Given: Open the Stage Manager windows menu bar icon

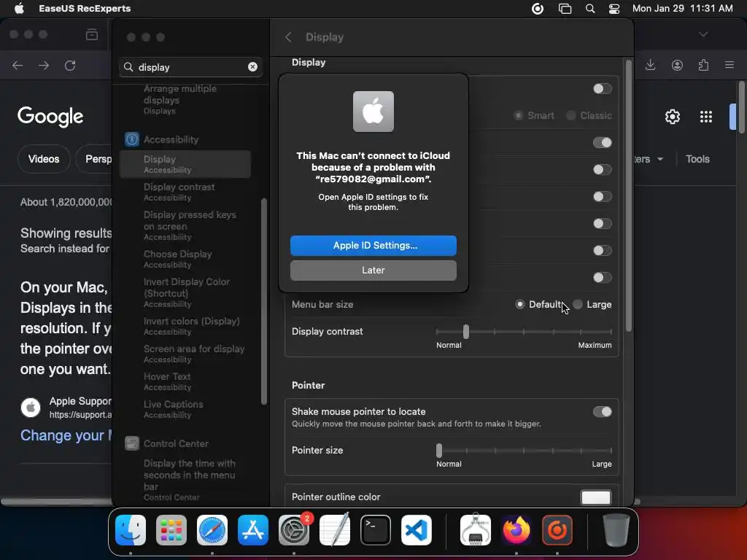Looking at the screenshot, I should tap(565, 9).
